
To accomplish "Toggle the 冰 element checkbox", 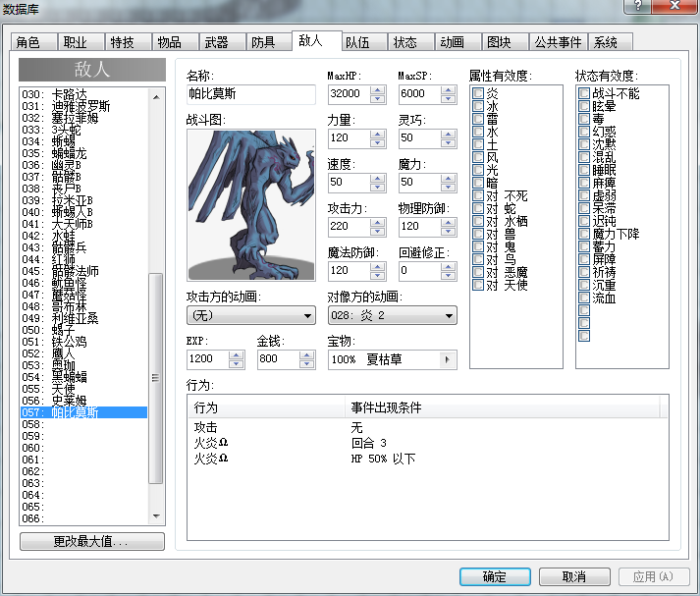I will tap(478, 106).
